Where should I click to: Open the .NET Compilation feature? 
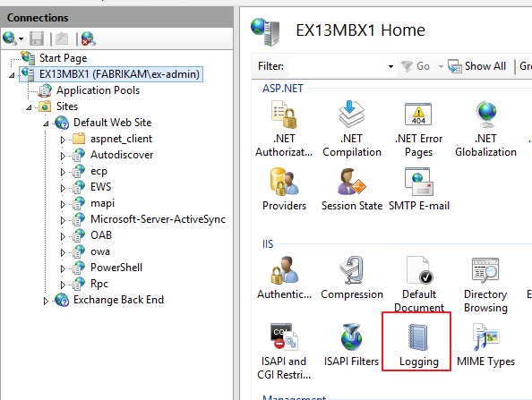[352, 129]
